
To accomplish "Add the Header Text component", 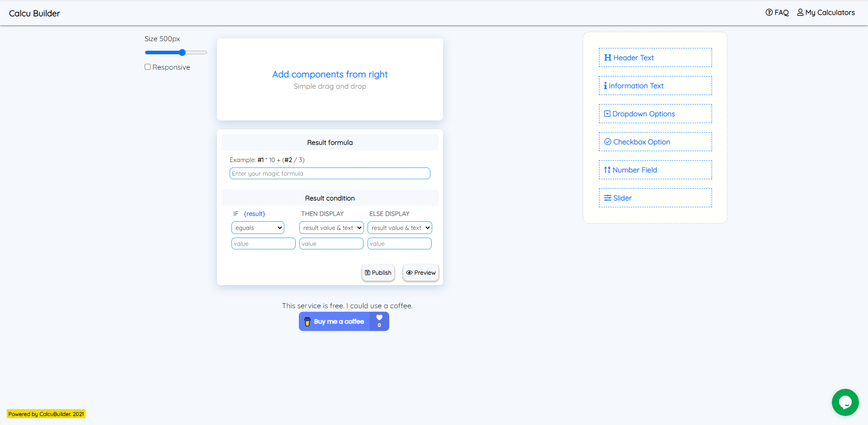I will click(655, 57).
